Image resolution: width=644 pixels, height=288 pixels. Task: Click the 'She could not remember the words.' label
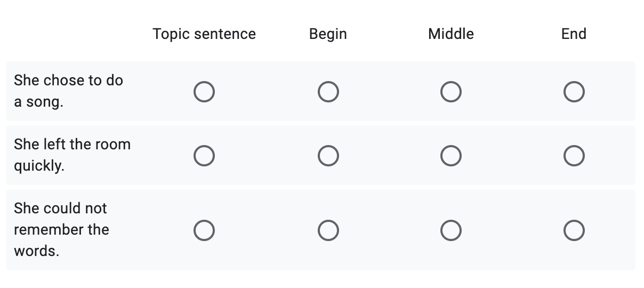click(61, 229)
